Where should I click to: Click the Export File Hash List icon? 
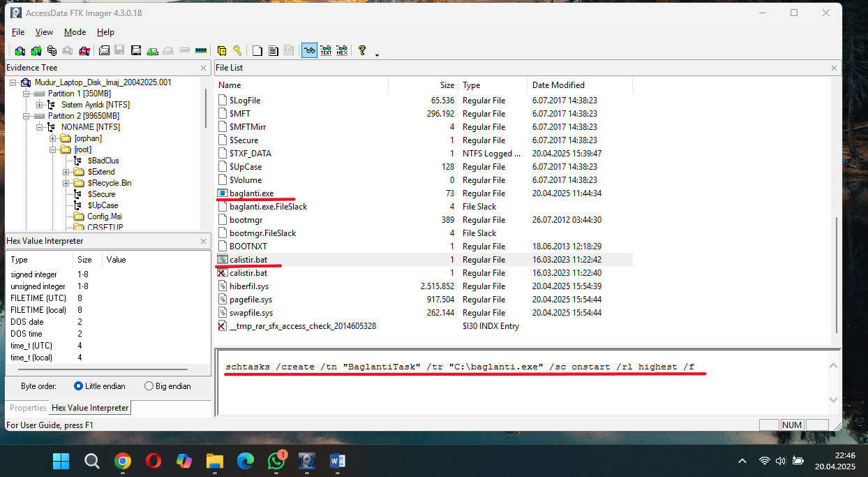[274, 50]
